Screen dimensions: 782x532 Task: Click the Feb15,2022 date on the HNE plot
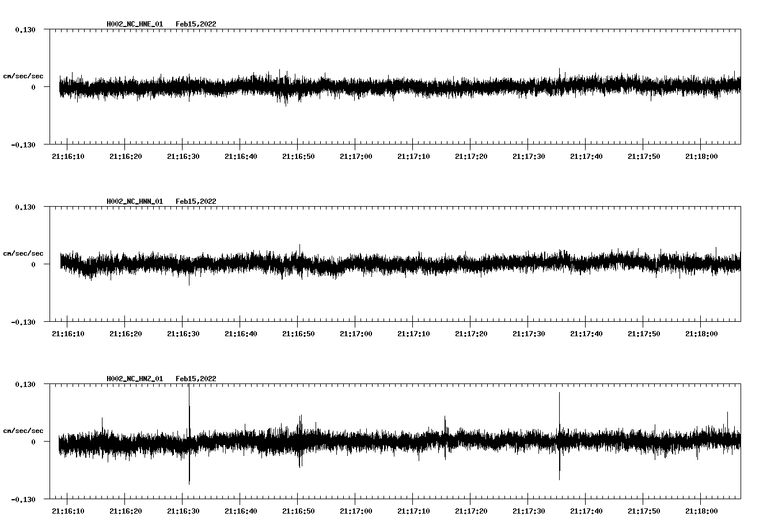196,24
